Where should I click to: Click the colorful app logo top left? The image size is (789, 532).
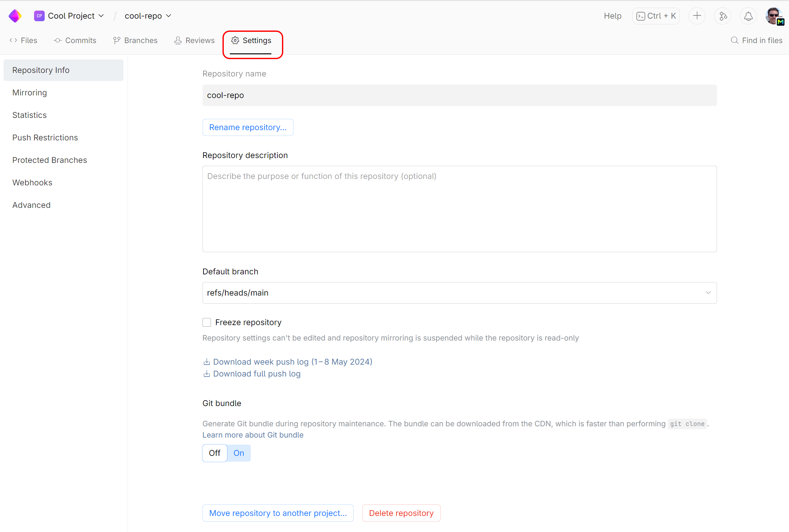15,16
